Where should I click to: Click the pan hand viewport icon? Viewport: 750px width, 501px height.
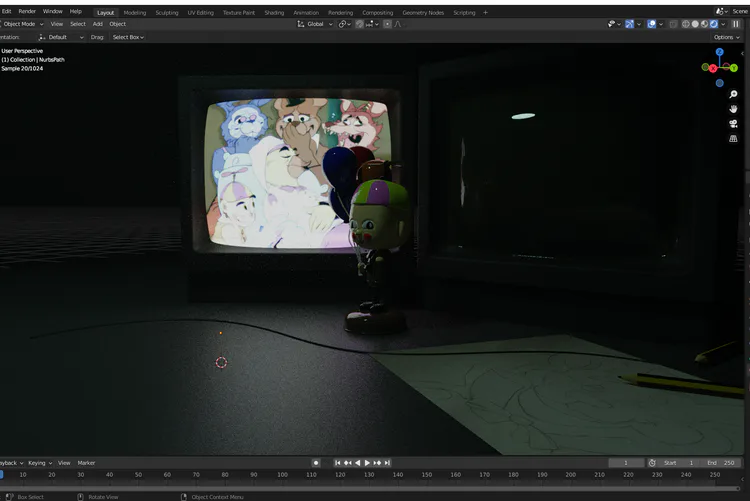point(733,109)
